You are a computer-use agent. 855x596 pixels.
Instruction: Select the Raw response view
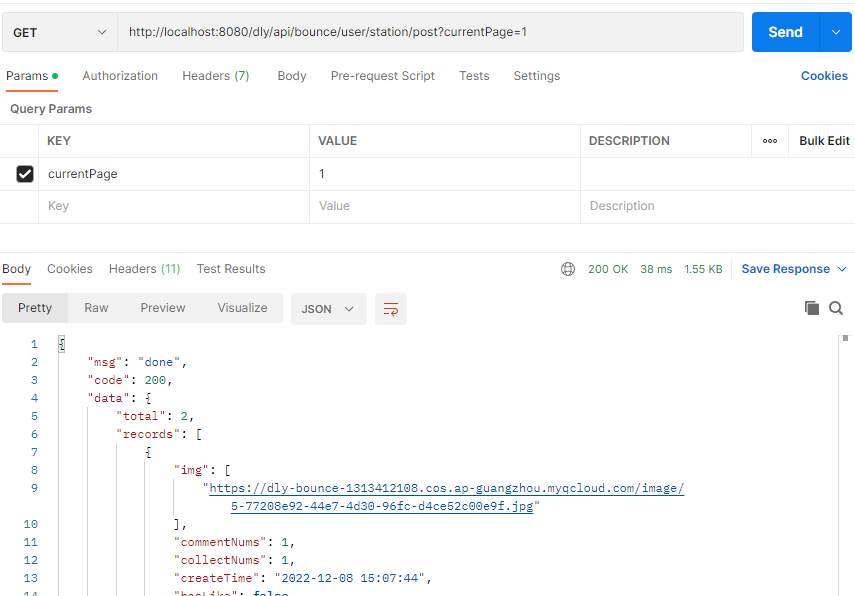(x=96, y=308)
